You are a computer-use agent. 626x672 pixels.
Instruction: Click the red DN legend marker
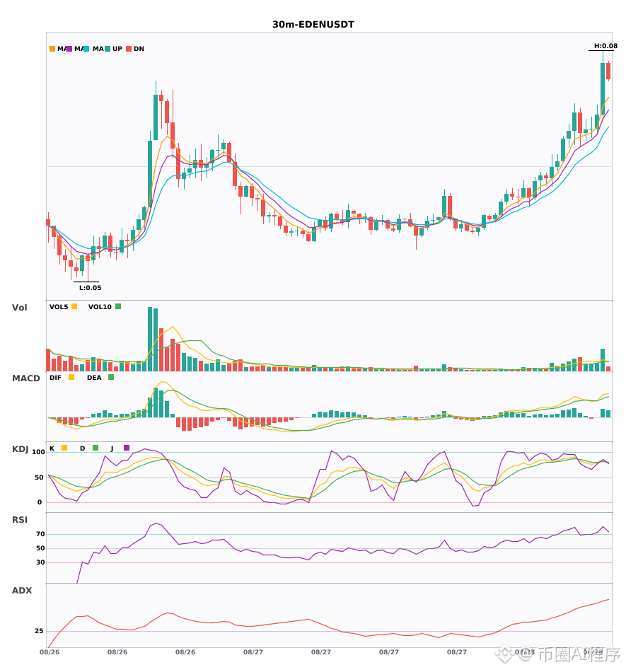tap(129, 49)
